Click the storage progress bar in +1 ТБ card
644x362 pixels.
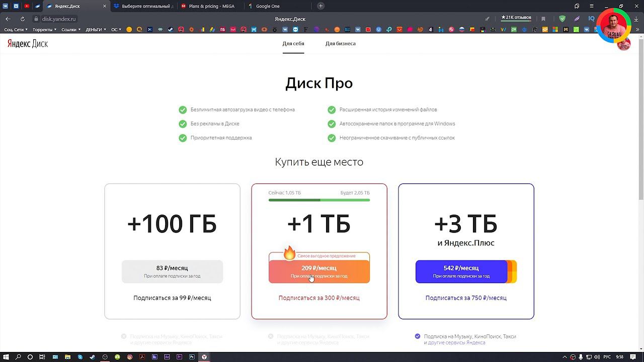[x=319, y=200]
